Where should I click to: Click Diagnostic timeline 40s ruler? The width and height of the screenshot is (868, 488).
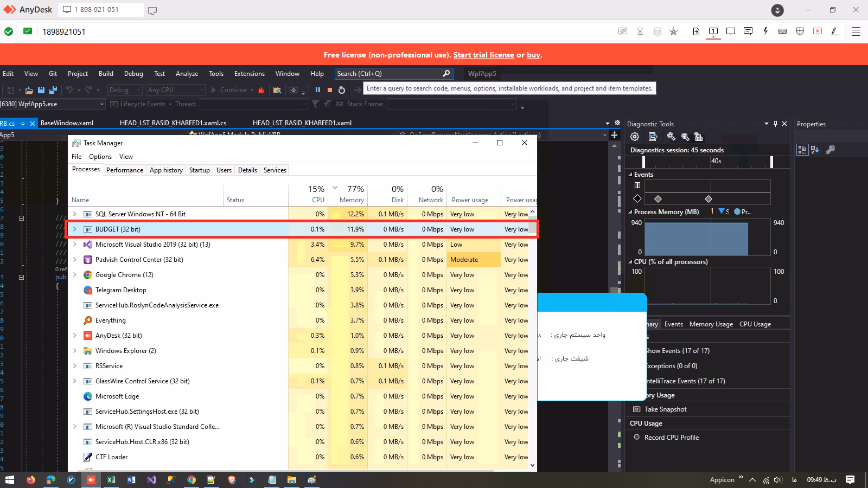pos(707,161)
